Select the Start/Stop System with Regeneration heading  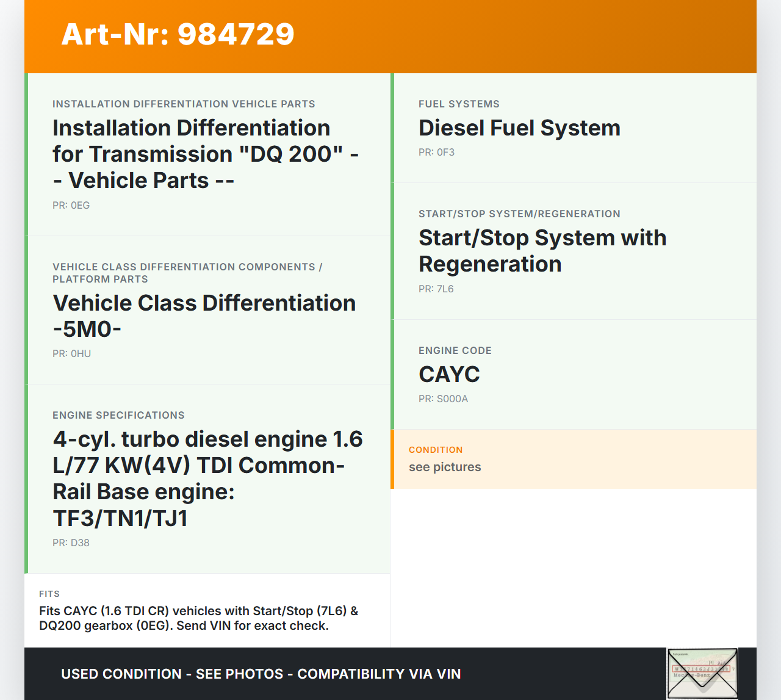point(542,251)
